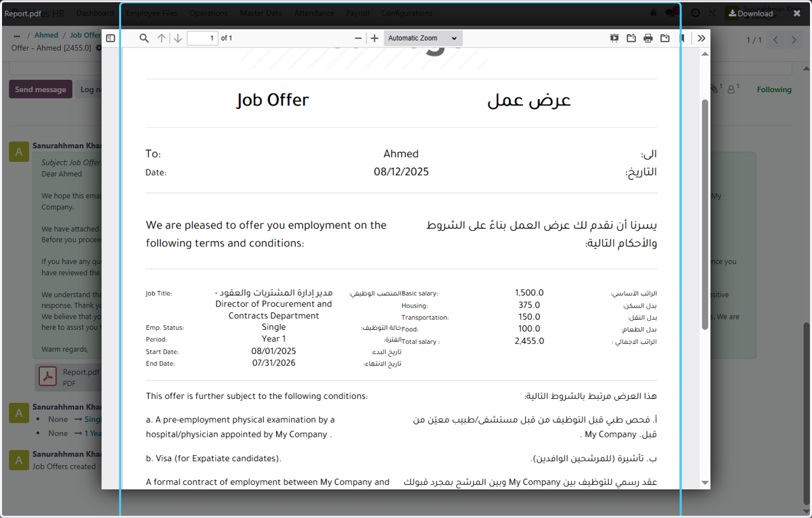Go to next record arrow beside 1 / 1
The width and height of the screenshot is (812, 518).
794,40
